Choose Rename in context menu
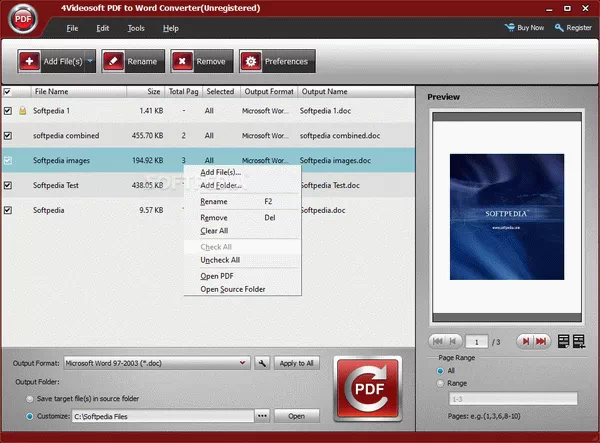 [242, 202]
